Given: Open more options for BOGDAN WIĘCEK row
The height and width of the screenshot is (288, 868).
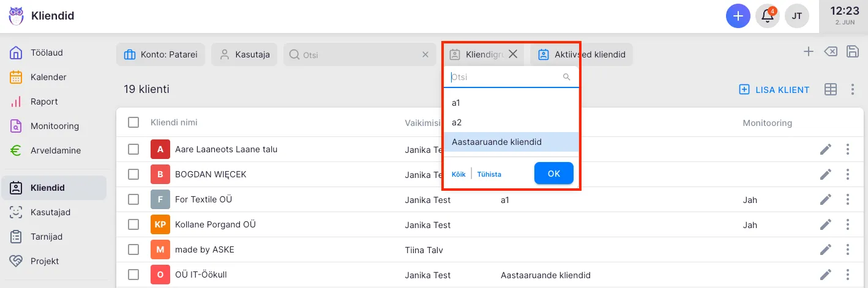Looking at the screenshot, I should point(848,174).
